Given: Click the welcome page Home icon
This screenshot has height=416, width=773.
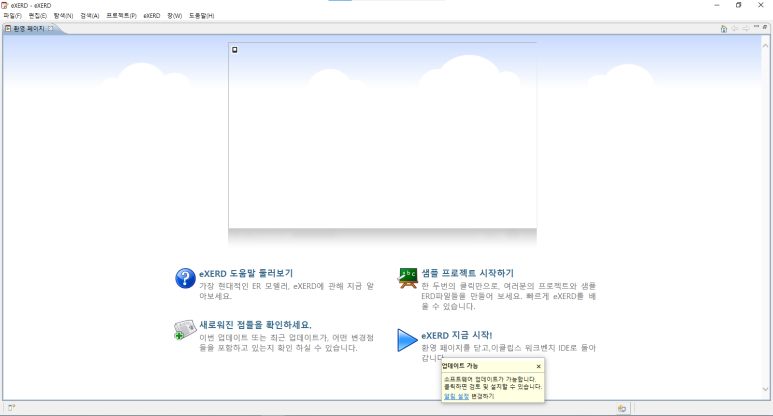Looking at the screenshot, I should (724, 29).
